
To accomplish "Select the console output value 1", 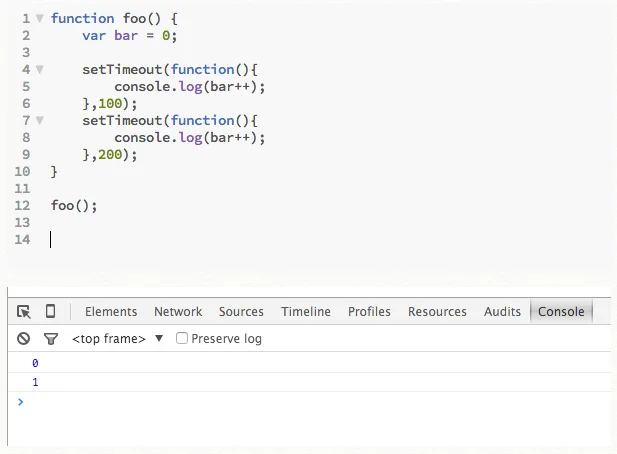I will (x=35, y=382).
